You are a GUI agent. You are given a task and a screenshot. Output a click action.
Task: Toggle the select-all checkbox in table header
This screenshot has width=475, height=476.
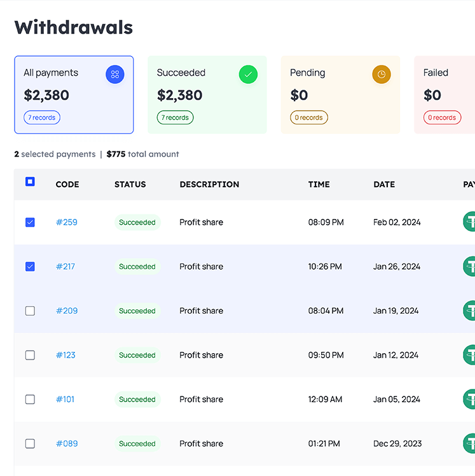30,182
